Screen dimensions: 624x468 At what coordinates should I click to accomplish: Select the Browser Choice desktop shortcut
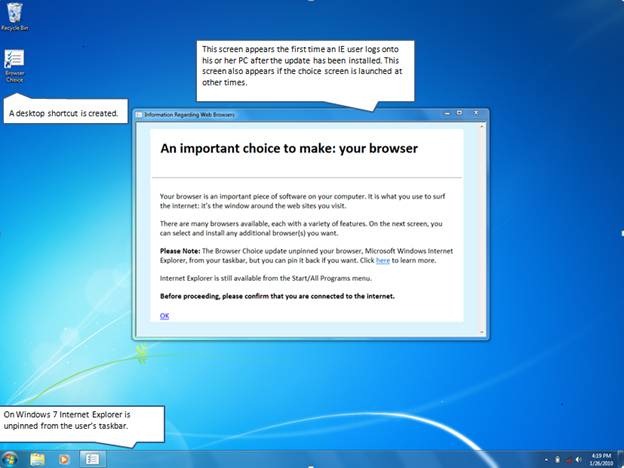pyautogui.click(x=15, y=66)
